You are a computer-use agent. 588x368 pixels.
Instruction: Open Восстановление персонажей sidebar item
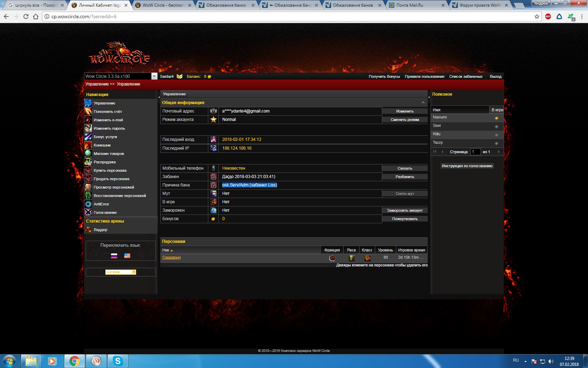coord(120,196)
